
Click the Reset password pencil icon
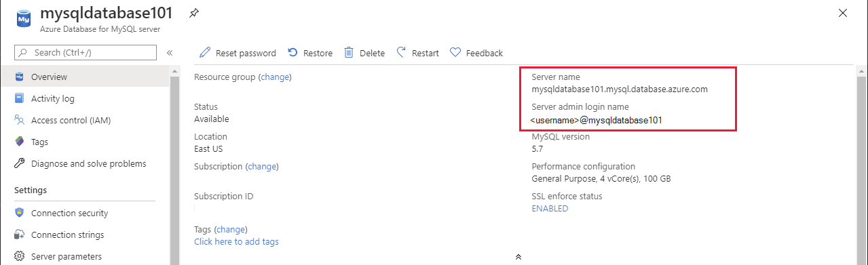pos(205,53)
